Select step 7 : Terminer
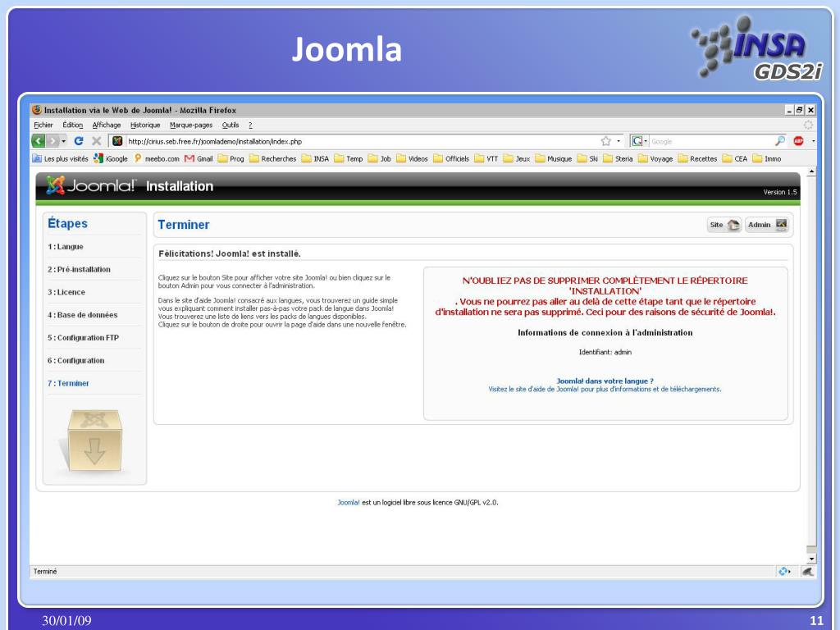This screenshot has height=630, width=840. 68,383
